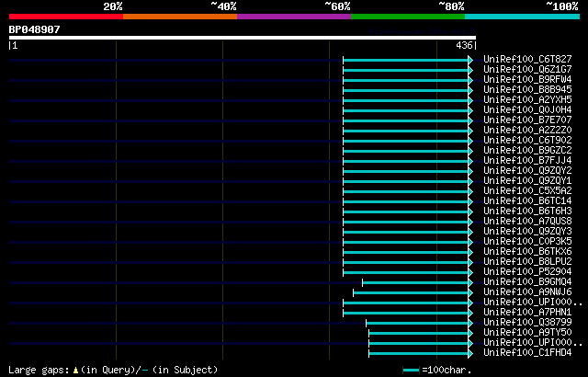The height and width of the screenshot is (377, 588).
Task: Click the white BP048907 query sequence bar
Action: click(243, 38)
